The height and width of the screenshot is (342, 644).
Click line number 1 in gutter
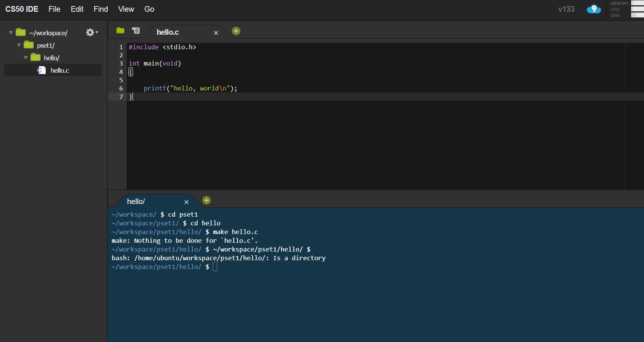coord(121,47)
